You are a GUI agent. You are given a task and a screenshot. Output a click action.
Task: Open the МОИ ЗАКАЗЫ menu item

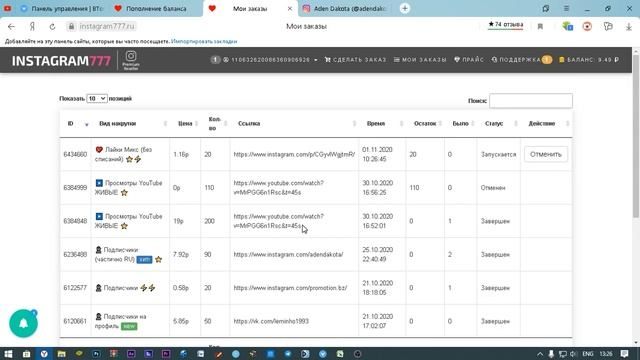pyautogui.click(x=420, y=60)
